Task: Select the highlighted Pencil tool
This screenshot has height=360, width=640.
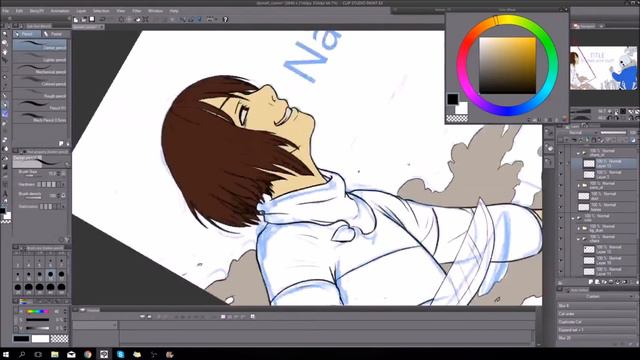Action: tap(4, 114)
